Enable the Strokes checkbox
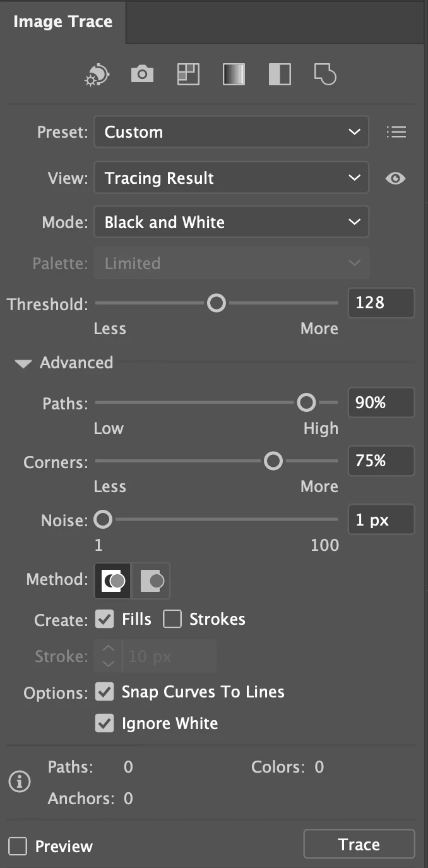The height and width of the screenshot is (868, 428). click(x=172, y=619)
